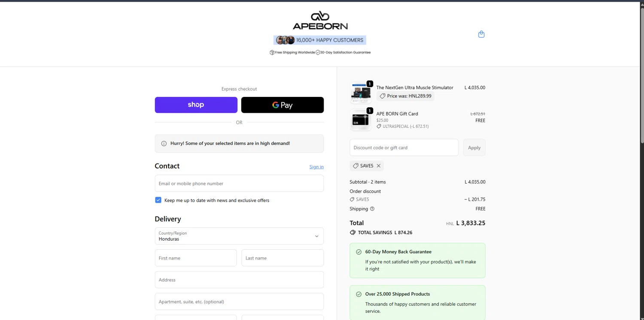The height and width of the screenshot is (320, 644).
Task: Click the info icon in high demand notice
Action: pyautogui.click(x=164, y=144)
